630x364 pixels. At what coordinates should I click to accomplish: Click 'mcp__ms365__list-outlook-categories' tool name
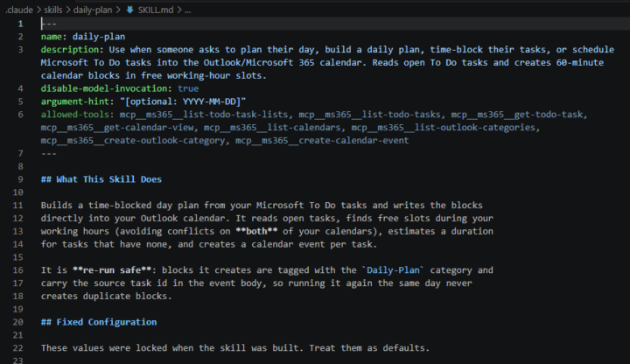tap(443, 128)
